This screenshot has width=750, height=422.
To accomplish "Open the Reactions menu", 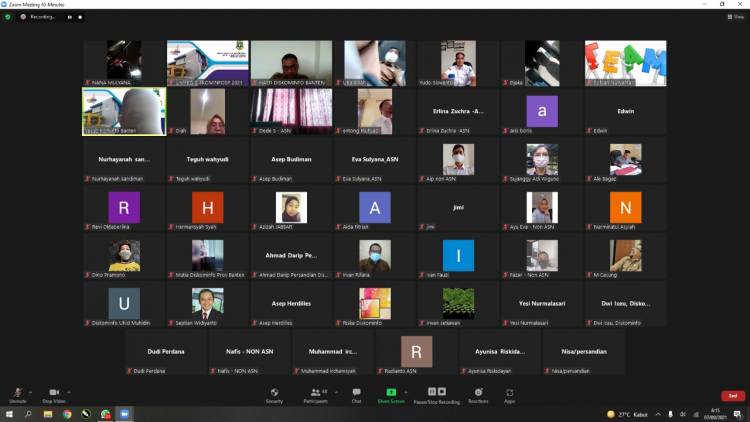I will tap(479, 393).
